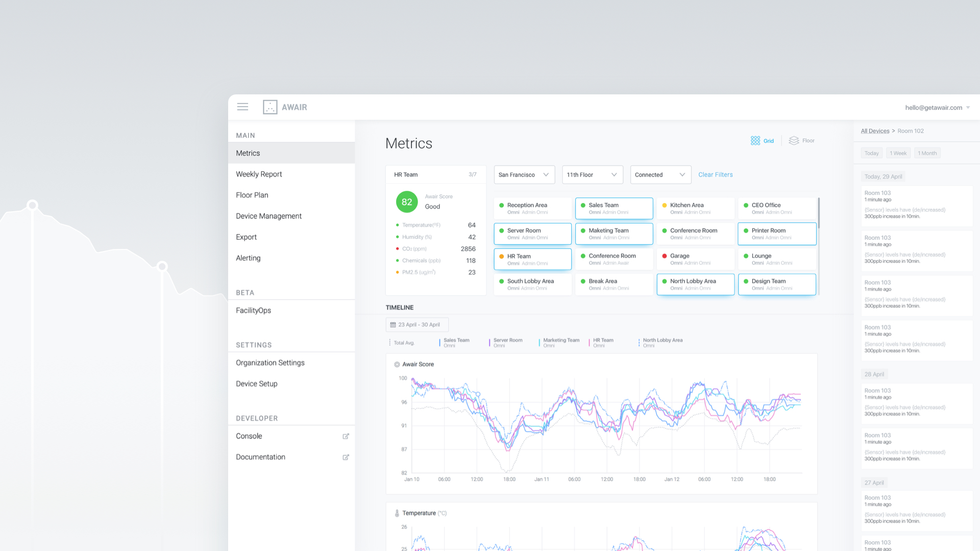Open Device Management from the sidebar
980x551 pixels.
pyautogui.click(x=268, y=216)
